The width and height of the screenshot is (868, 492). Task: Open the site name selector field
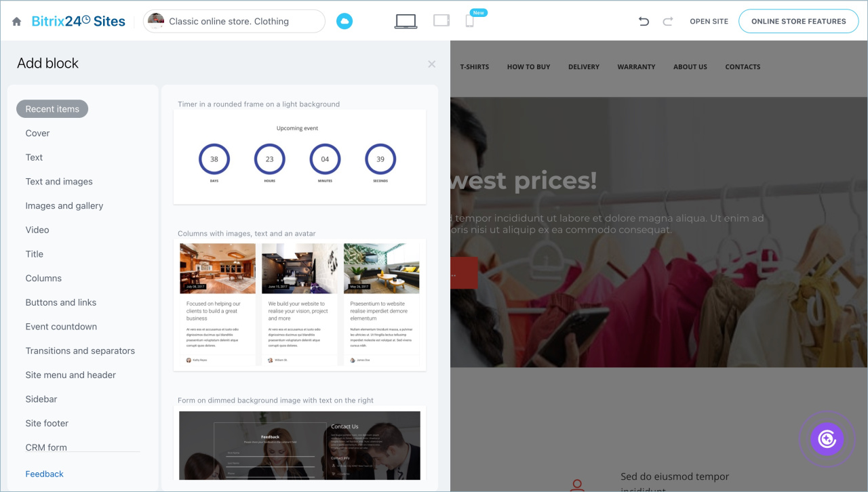click(234, 22)
